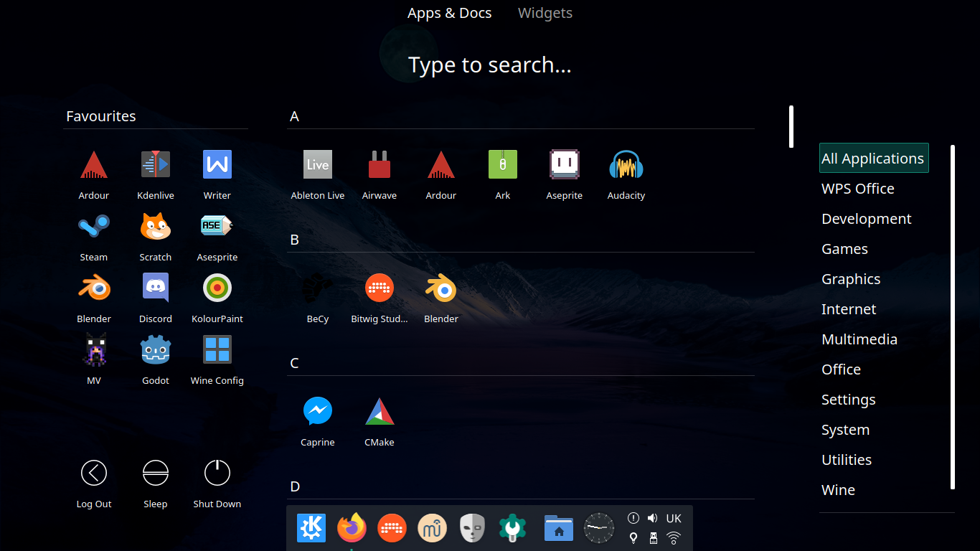
Task: Click the category list scrollbar
Action: click(953, 317)
